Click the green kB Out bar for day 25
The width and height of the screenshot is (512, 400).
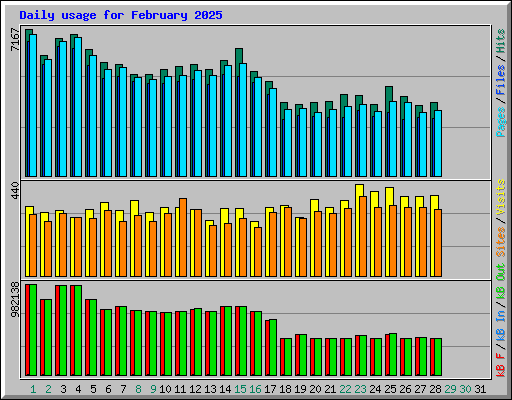(x=393, y=355)
